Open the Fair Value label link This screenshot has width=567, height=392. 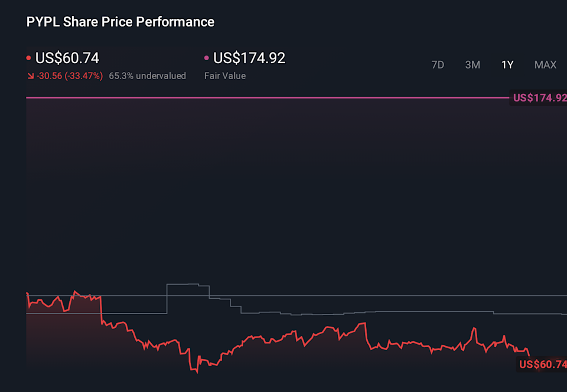pyautogui.click(x=224, y=76)
